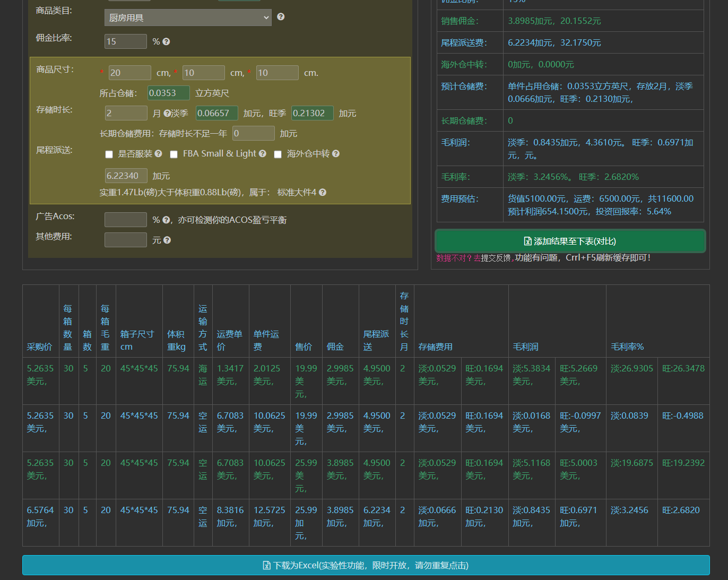Check the 海外仓中转 checkbox
Image resolution: width=728 pixels, height=580 pixels.
278,154
